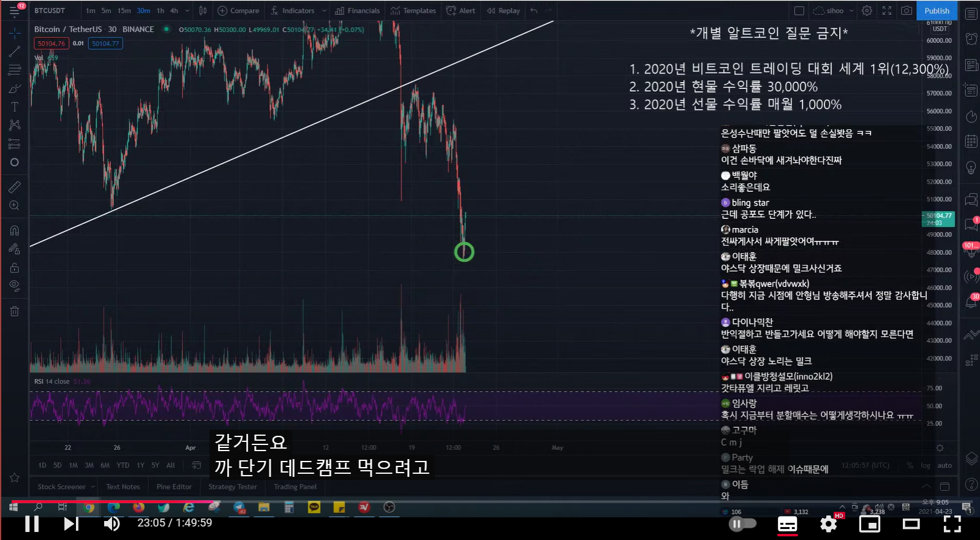Toggle magnet mode in left toolbar
The image size is (980, 540).
(15, 230)
